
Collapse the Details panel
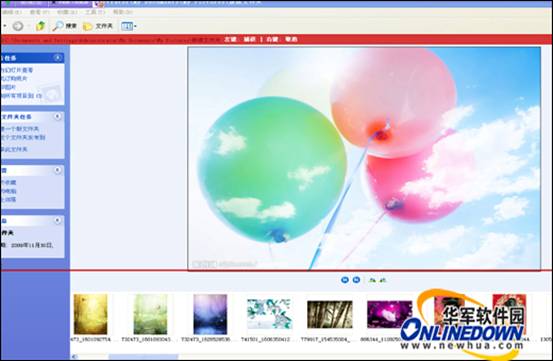point(57,220)
